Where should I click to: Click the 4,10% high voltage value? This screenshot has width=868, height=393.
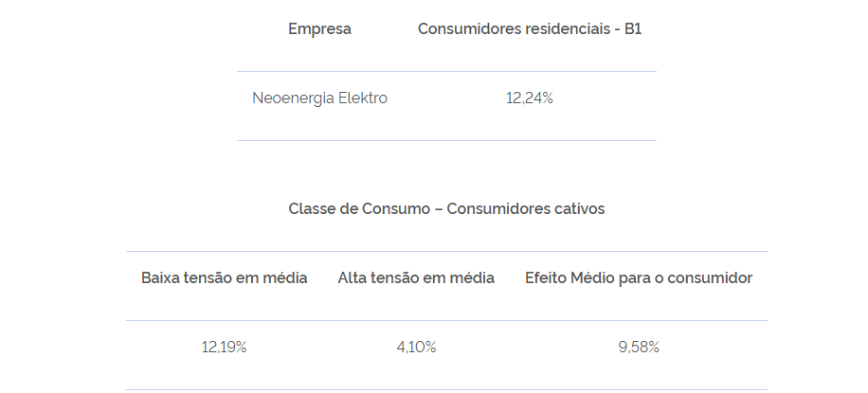(416, 347)
